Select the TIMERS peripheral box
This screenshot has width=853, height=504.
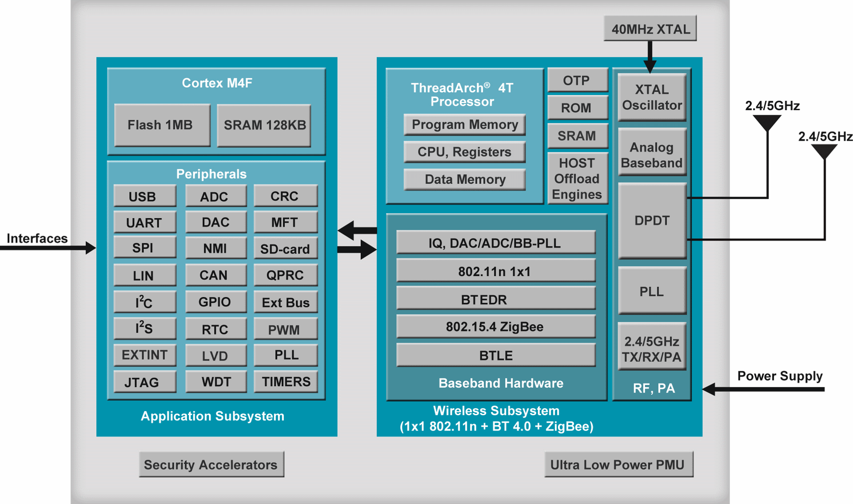click(286, 382)
